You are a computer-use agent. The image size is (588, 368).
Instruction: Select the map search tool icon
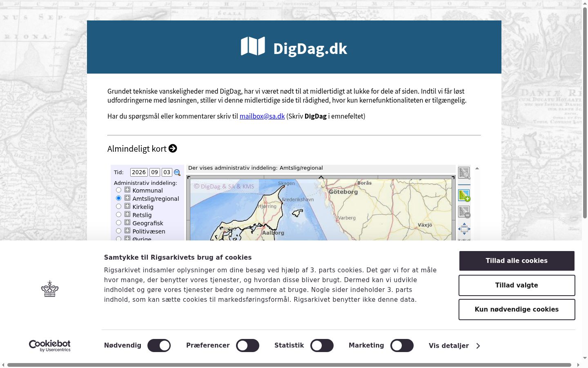(464, 173)
